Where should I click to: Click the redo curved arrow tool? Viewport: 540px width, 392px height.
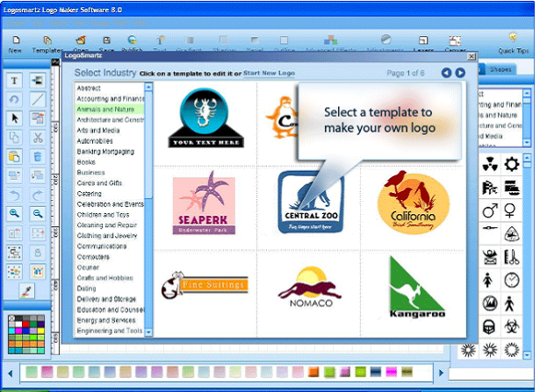point(38,195)
